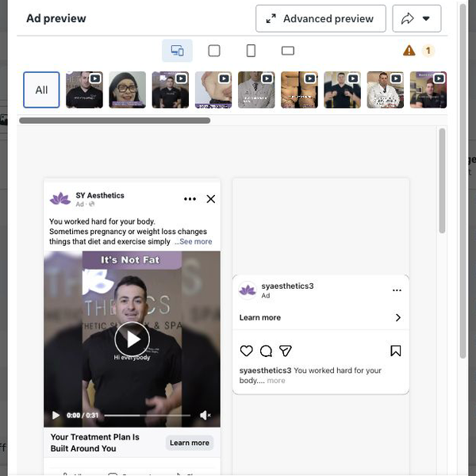Select the vertical format preview icon
The height and width of the screenshot is (476, 476).
pyautogui.click(x=251, y=51)
